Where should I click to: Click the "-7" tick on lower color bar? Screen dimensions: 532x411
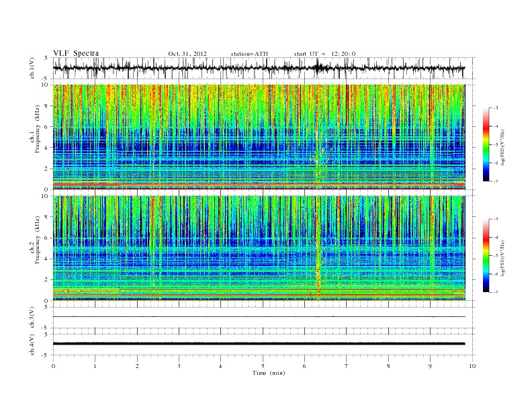[496, 292]
